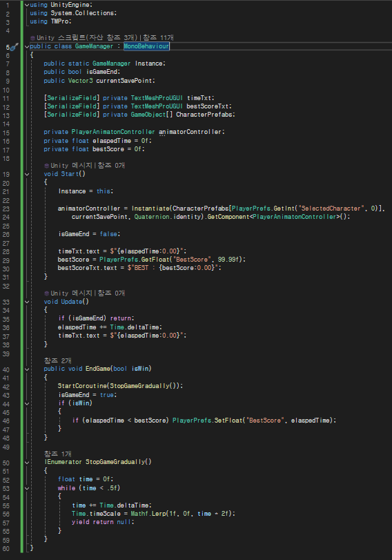392x560 pixels.
Task: Open '참조 1개' references above StopGameGradually
Action: click(57, 454)
